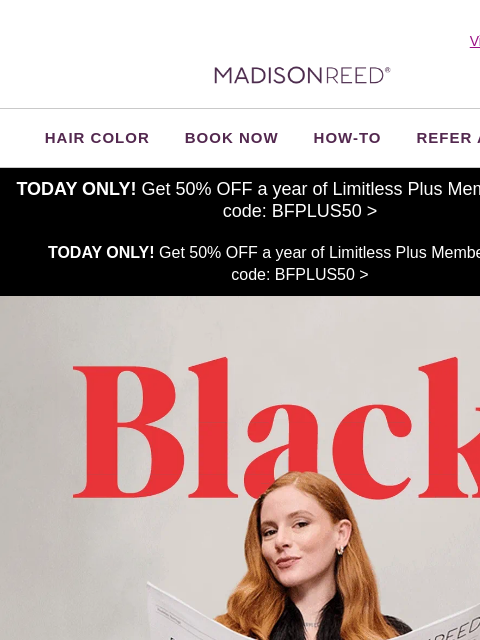Open the partially visible REFER link

[448, 138]
